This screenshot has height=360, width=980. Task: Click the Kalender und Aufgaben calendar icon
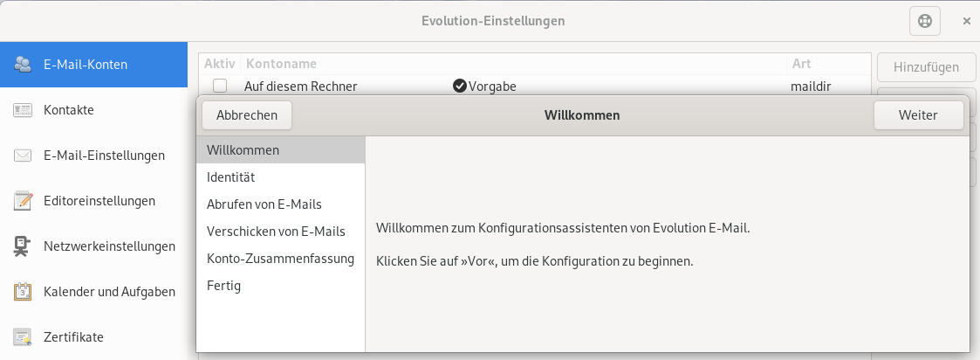23,292
